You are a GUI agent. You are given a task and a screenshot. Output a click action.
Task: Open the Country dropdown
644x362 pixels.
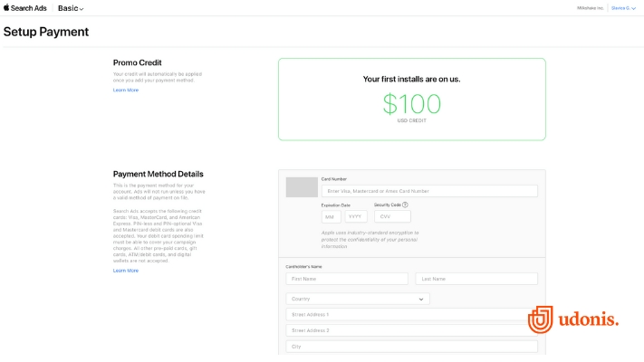[x=358, y=299]
